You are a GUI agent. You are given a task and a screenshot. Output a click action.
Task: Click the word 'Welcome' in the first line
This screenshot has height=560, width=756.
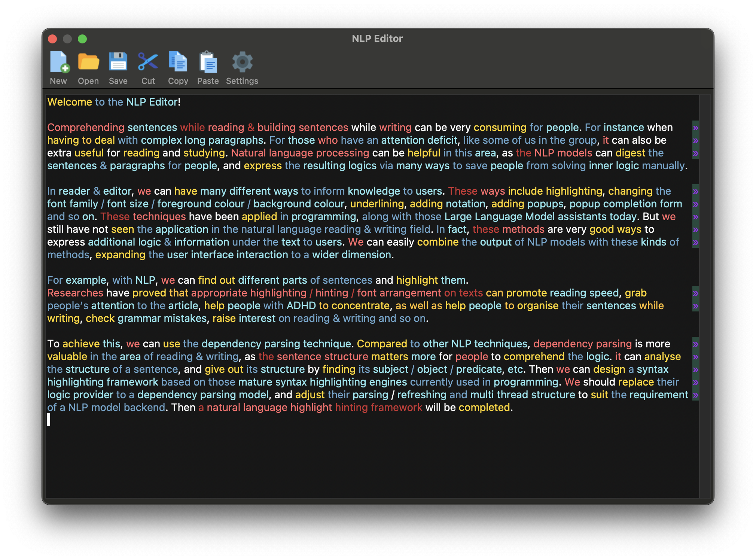[x=70, y=102]
